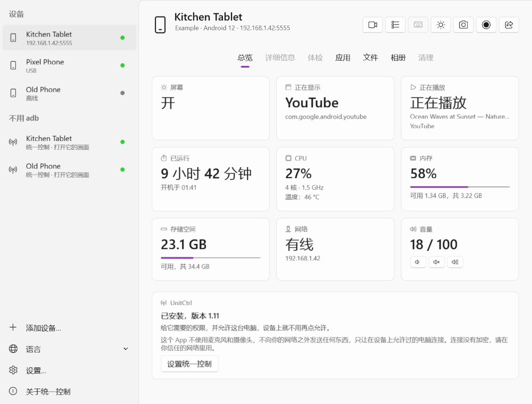This screenshot has height=404, width=532.
Task: Click the Ocean Waves at Sunset track title
Action: 460,116
